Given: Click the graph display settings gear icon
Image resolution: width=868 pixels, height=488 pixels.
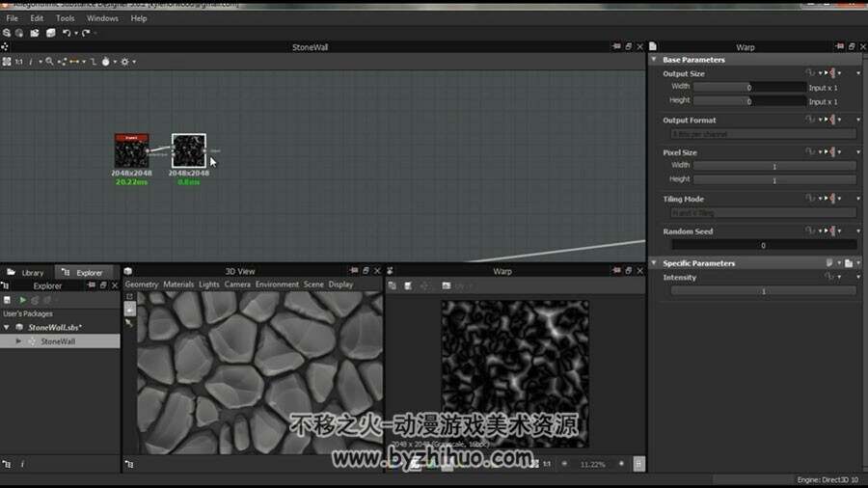Looking at the screenshot, I should coord(124,62).
